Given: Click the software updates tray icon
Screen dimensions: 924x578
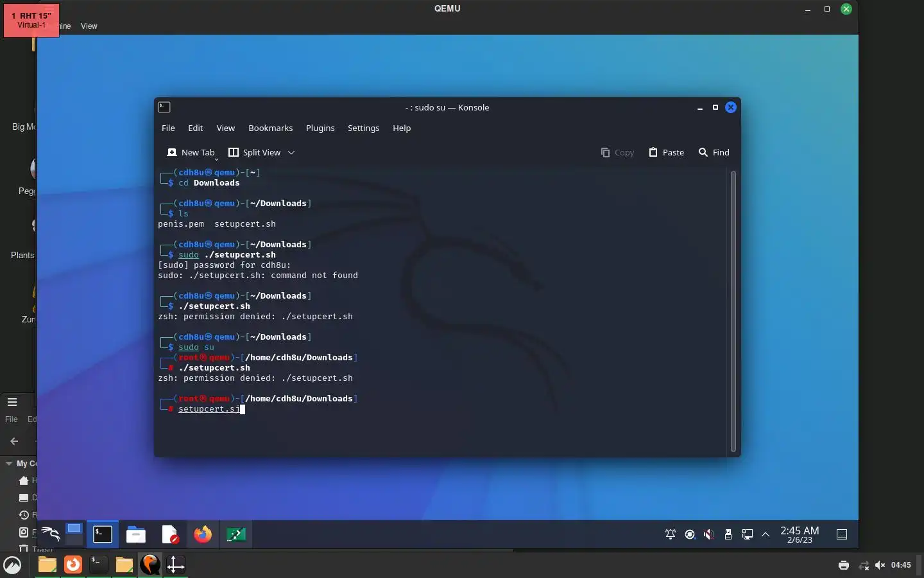Looking at the screenshot, I should pos(690,534).
